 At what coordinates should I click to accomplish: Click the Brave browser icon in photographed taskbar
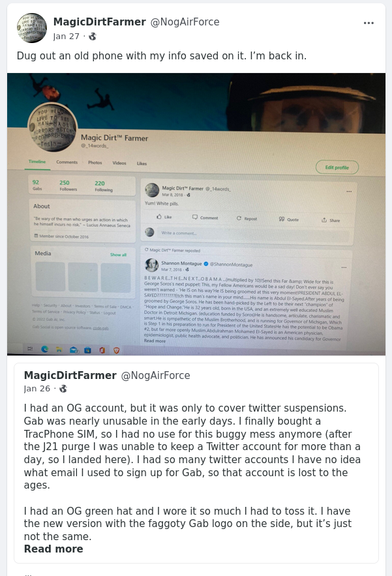[x=117, y=350]
